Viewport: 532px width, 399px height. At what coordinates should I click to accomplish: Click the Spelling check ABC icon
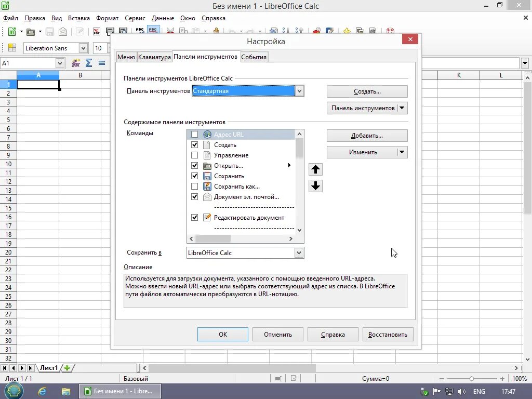pyautogui.click(x=140, y=31)
